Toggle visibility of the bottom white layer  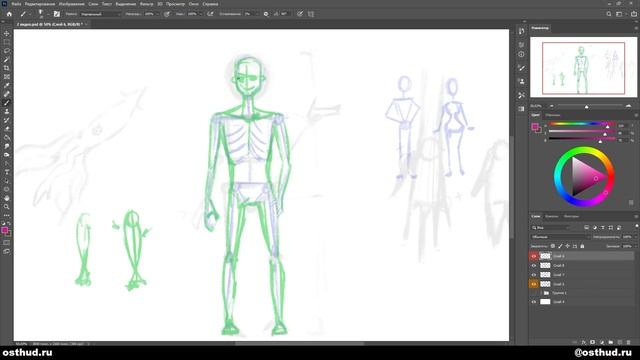click(x=533, y=302)
